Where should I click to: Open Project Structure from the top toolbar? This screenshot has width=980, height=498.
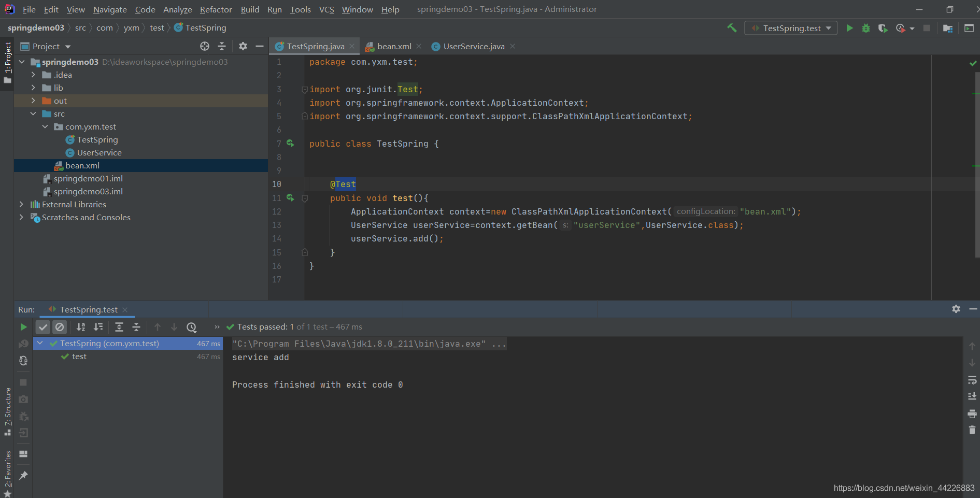click(948, 28)
